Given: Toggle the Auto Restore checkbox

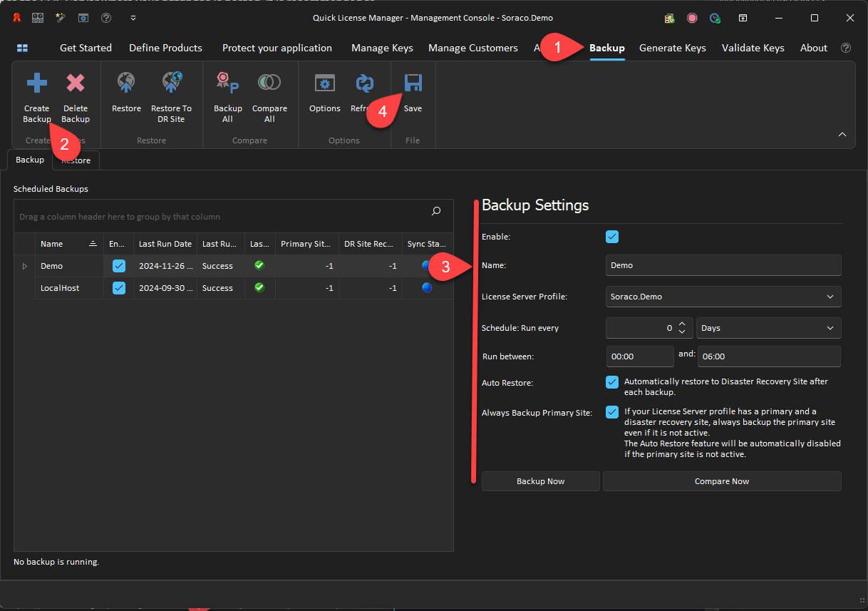Looking at the screenshot, I should (x=612, y=382).
